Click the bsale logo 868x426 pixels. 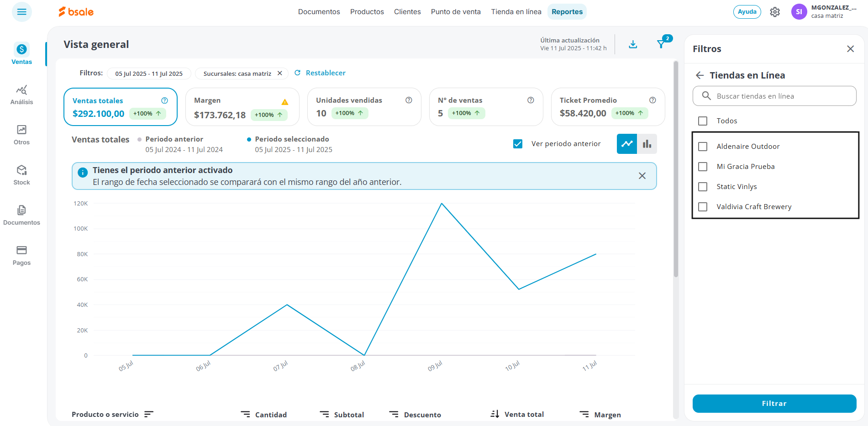76,12
